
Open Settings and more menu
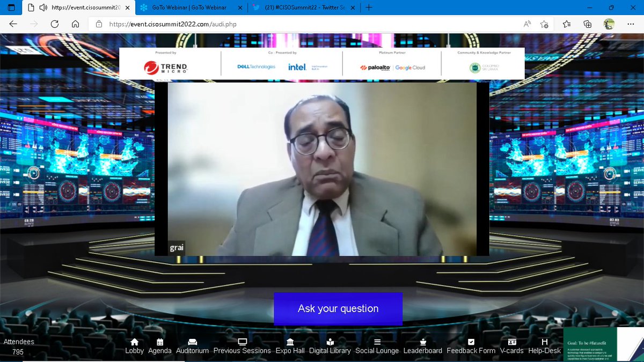click(x=630, y=24)
